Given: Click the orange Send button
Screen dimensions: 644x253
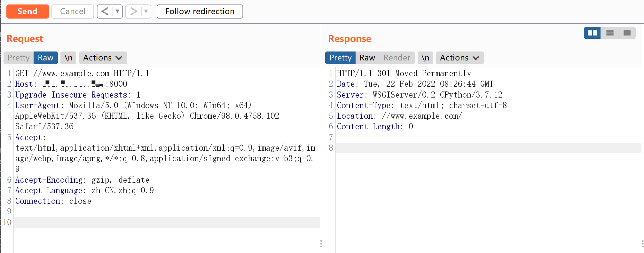Looking at the screenshot, I should 27,12.
